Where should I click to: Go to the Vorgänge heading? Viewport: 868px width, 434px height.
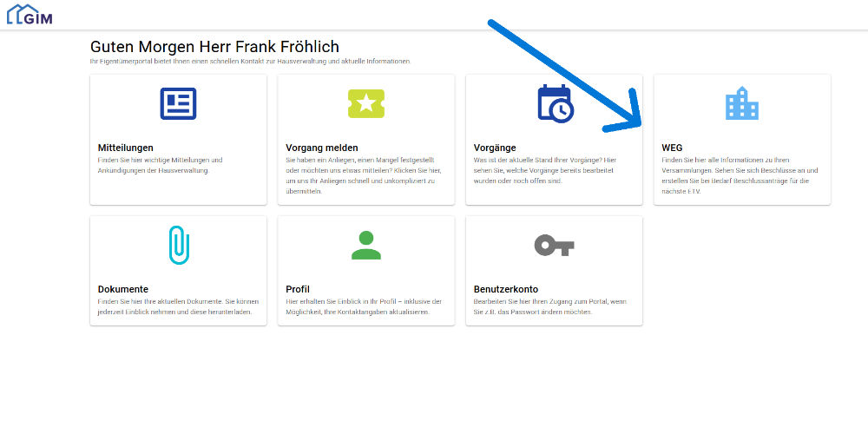coord(495,148)
